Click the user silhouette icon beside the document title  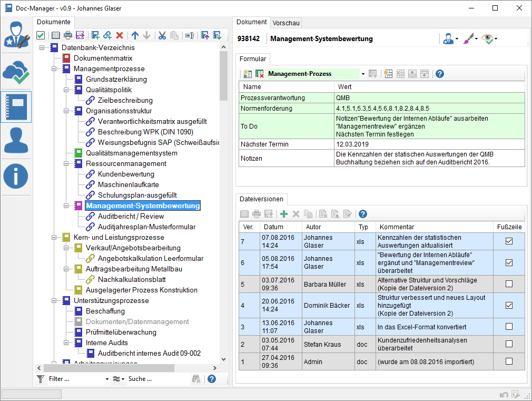(448, 38)
